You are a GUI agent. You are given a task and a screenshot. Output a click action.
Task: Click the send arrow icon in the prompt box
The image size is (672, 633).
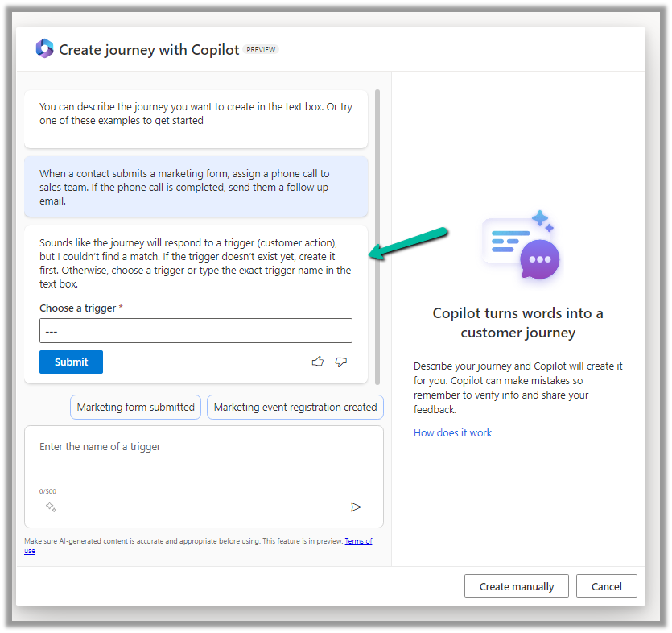356,507
